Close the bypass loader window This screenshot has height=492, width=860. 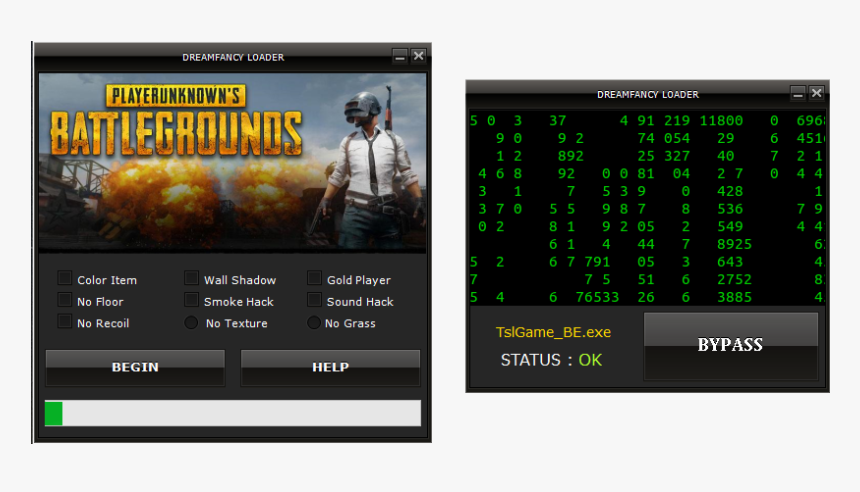click(817, 94)
